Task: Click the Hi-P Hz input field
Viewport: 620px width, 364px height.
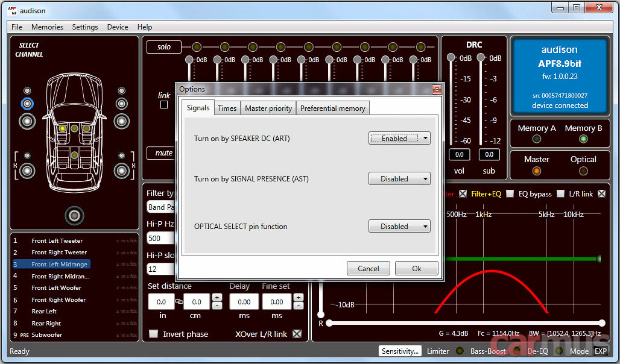Action: pyautogui.click(x=161, y=238)
